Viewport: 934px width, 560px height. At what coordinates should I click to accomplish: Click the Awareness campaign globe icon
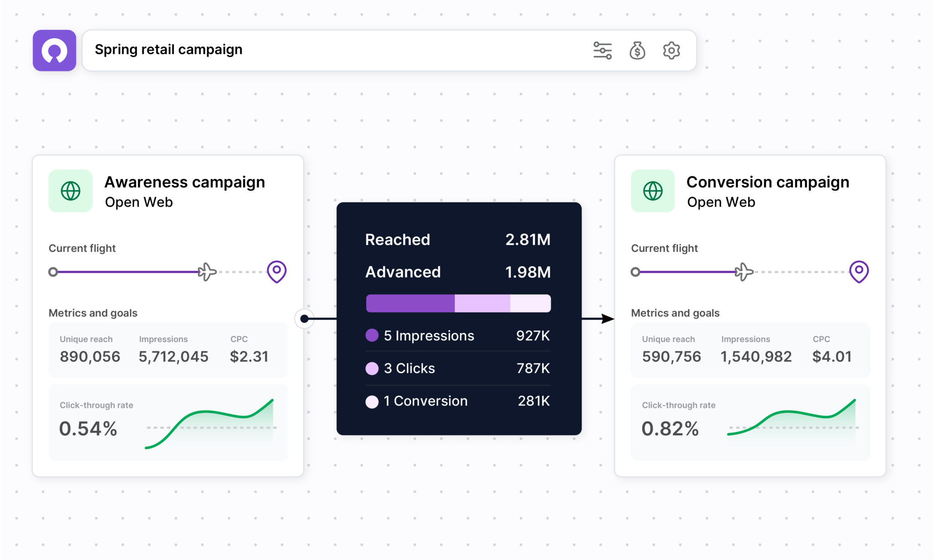point(71,191)
